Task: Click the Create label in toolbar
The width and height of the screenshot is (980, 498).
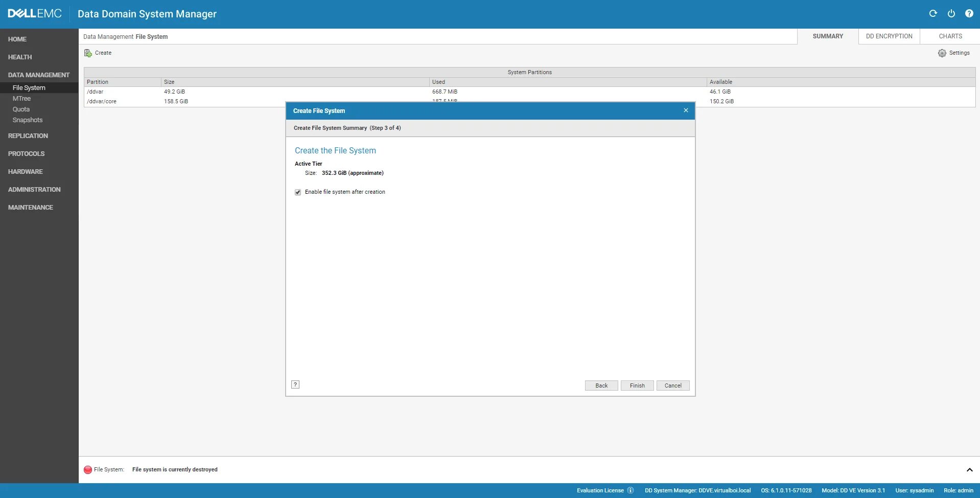Action: point(103,53)
